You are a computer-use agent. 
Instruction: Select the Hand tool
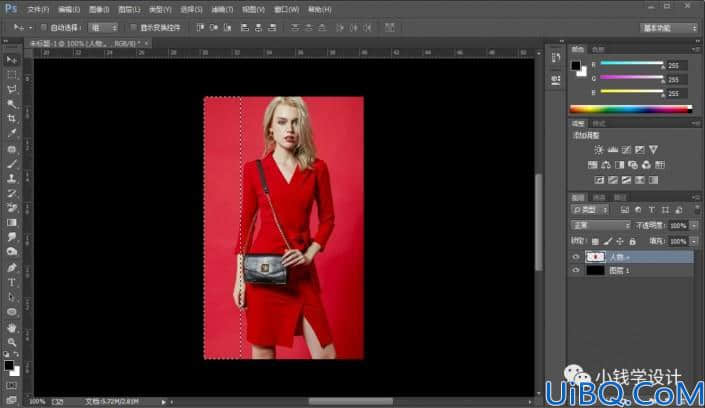[12, 328]
